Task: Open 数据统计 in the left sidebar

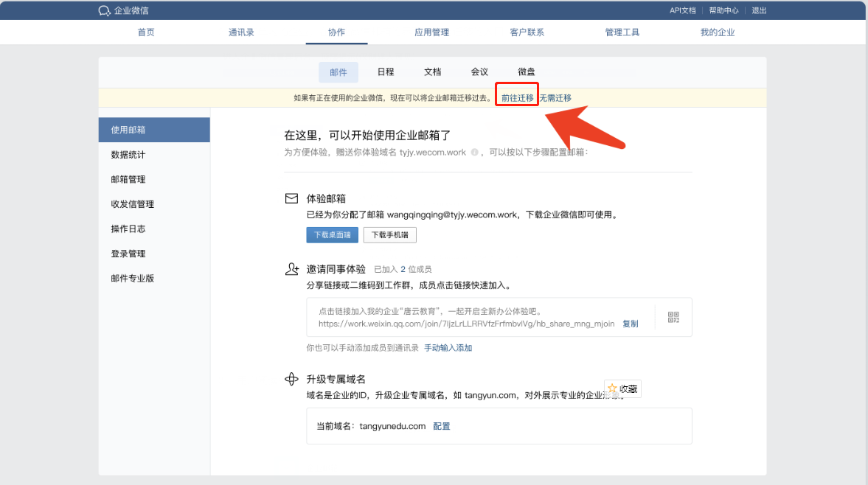Action: [128, 155]
